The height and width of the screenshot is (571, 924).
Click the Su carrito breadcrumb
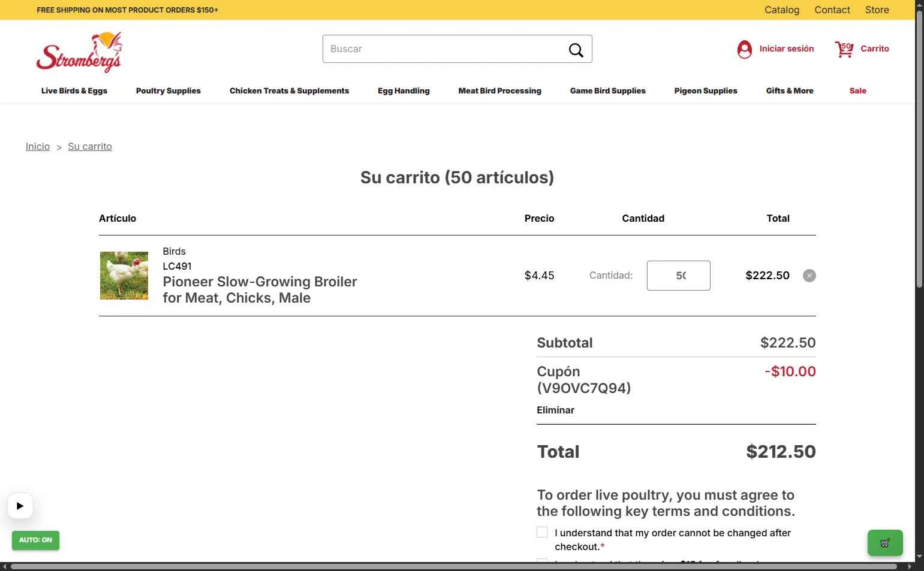90,146
